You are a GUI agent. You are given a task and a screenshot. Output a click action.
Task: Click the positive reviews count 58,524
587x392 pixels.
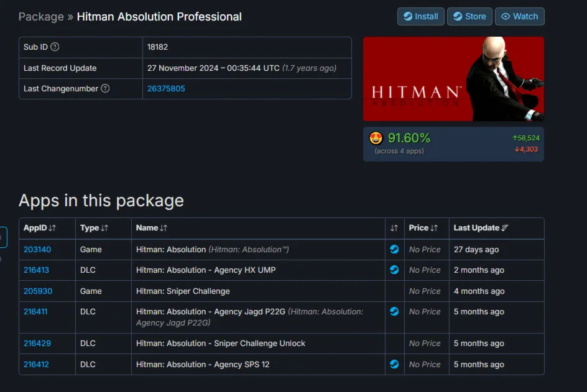pyautogui.click(x=526, y=138)
